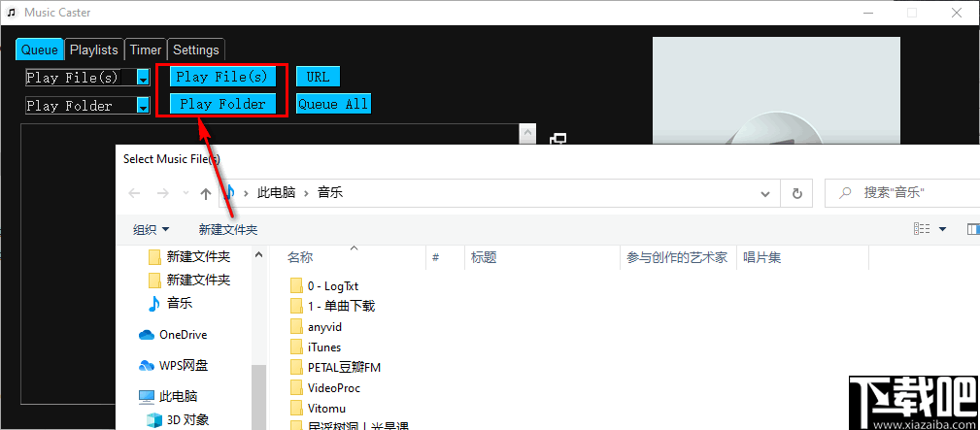
Task: Open the 组织 menu
Action: click(x=151, y=230)
